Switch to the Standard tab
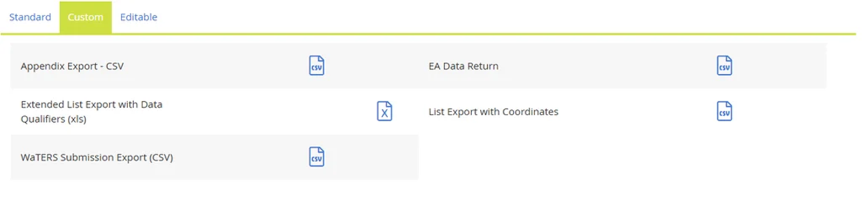Image resolution: width=868 pixels, height=217 pixels. [x=30, y=17]
